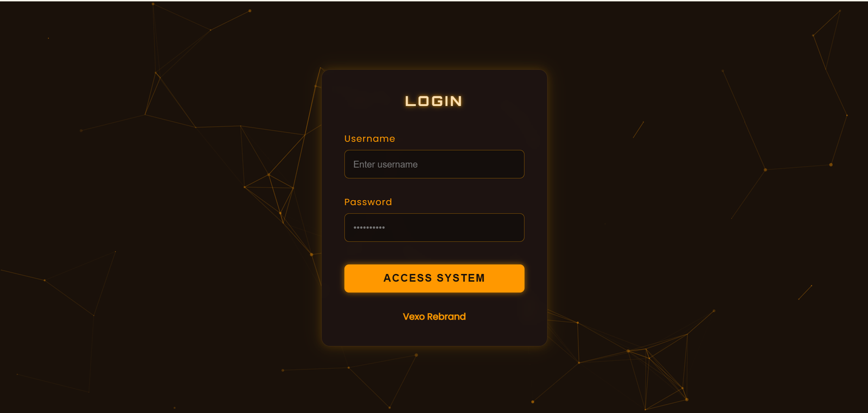868x413 pixels.
Task: Click the word Vexo in the footer link
Action: click(413, 316)
